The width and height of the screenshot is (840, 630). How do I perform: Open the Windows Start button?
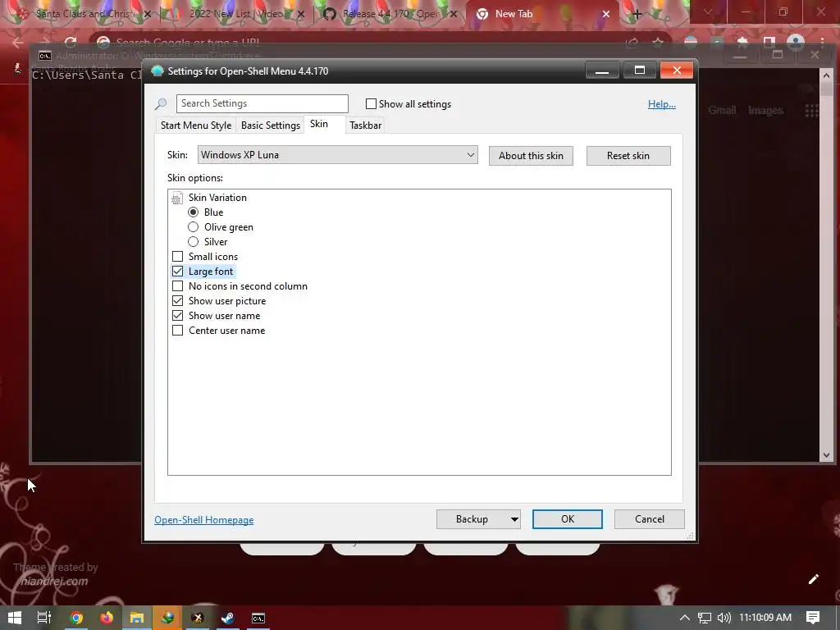click(x=15, y=618)
